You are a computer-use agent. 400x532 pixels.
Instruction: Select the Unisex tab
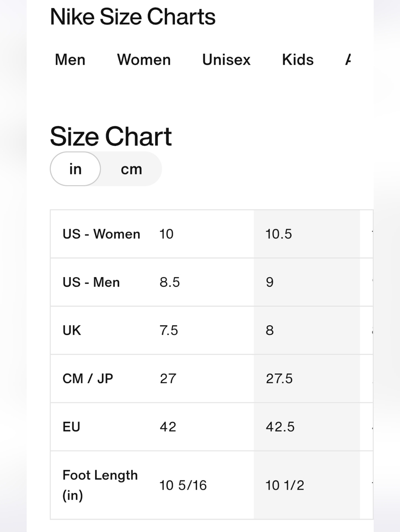tap(226, 60)
